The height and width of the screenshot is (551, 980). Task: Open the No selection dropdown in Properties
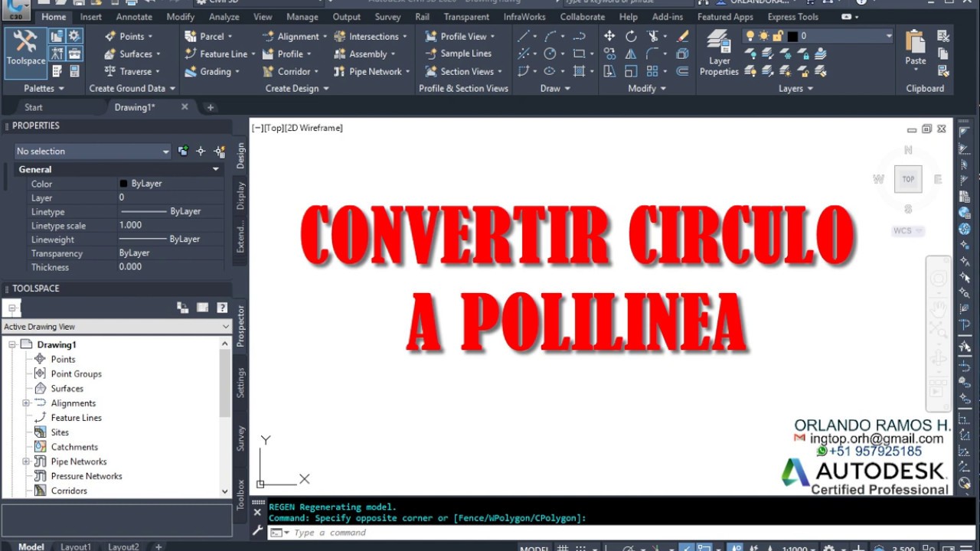click(x=93, y=152)
